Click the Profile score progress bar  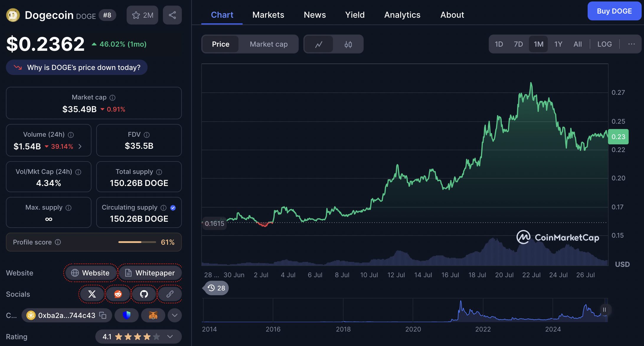click(x=137, y=242)
